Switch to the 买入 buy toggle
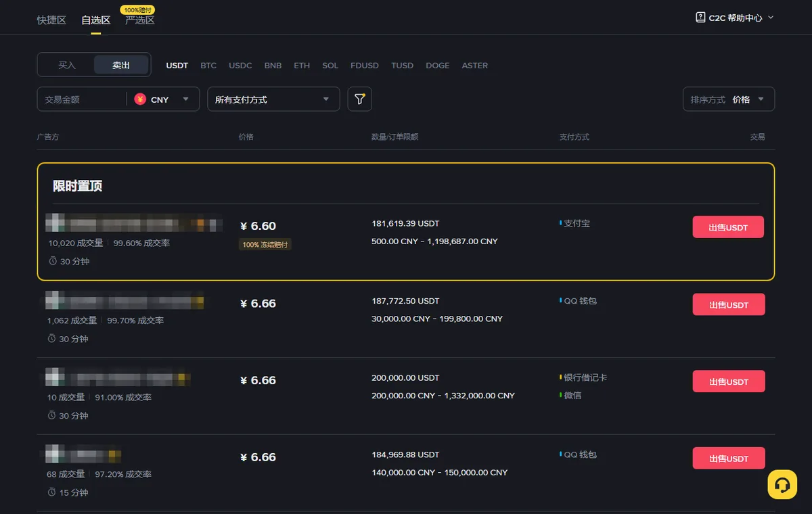Viewport: 812px width, 514px height. click(67, 65)
